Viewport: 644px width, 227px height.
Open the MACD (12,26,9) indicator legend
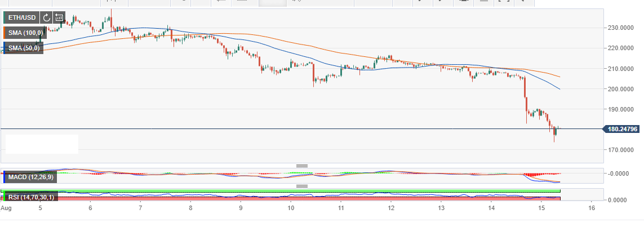(x=32, y=178)
